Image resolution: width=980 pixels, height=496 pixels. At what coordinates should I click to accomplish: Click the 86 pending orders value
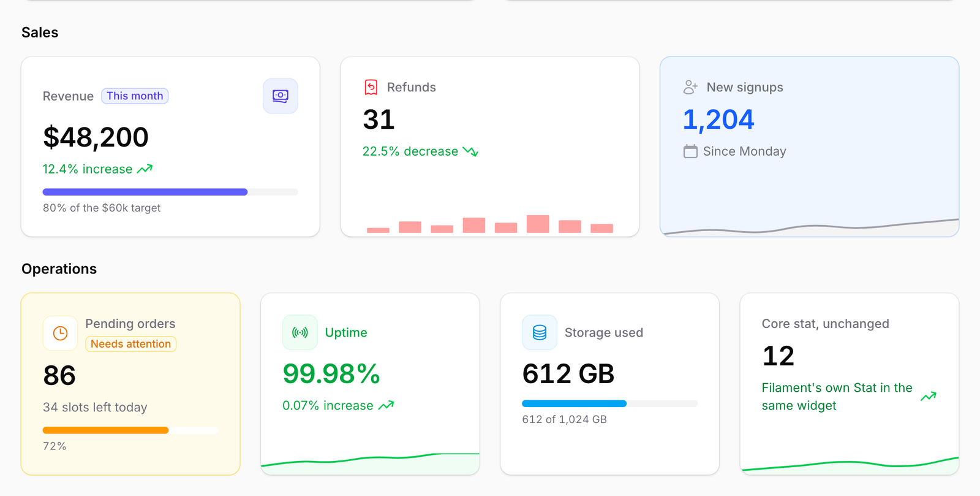click(x=59, y=376)
